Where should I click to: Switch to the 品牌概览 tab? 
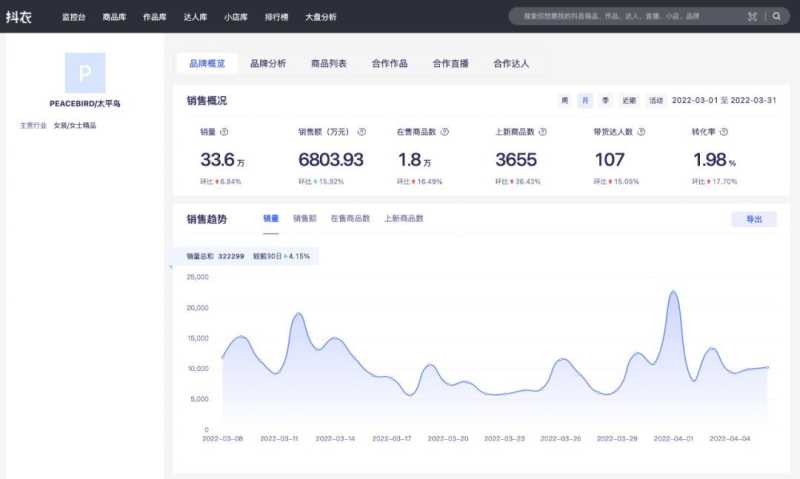207,64
